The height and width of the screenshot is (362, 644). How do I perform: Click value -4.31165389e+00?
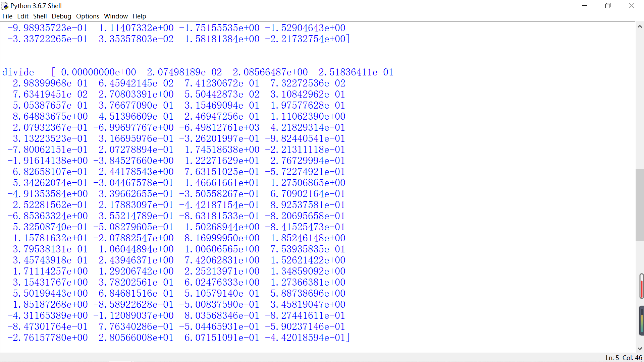coord(48,315)
